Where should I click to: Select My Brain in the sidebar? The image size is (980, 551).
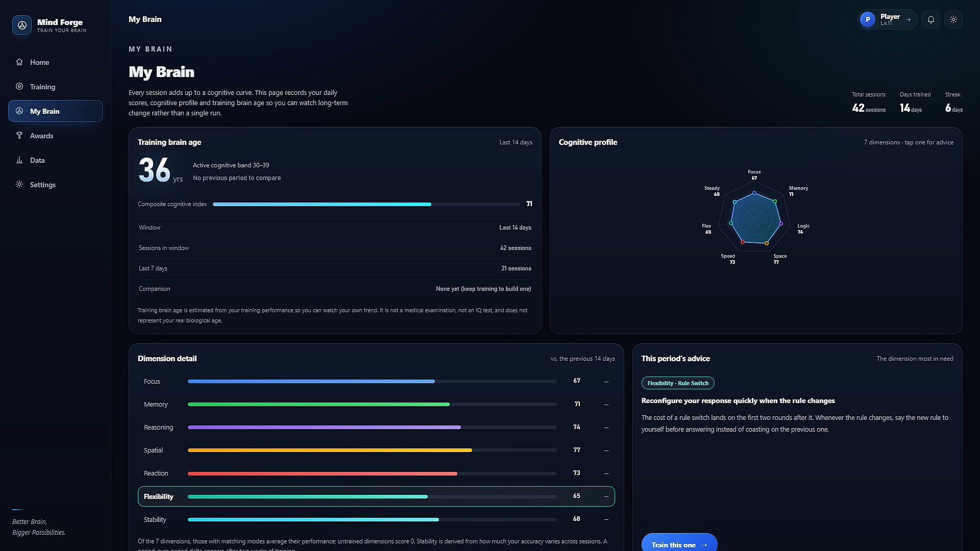coord(55,111)
